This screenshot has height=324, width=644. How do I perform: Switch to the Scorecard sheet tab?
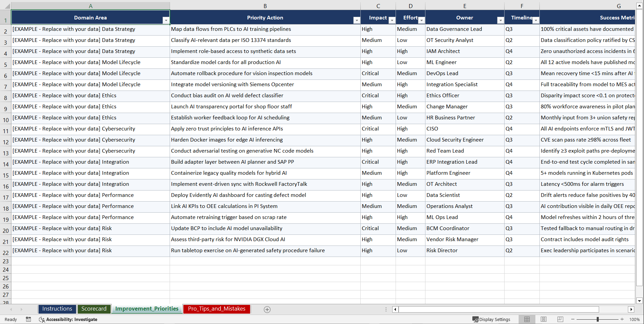[x=94, y=309]
